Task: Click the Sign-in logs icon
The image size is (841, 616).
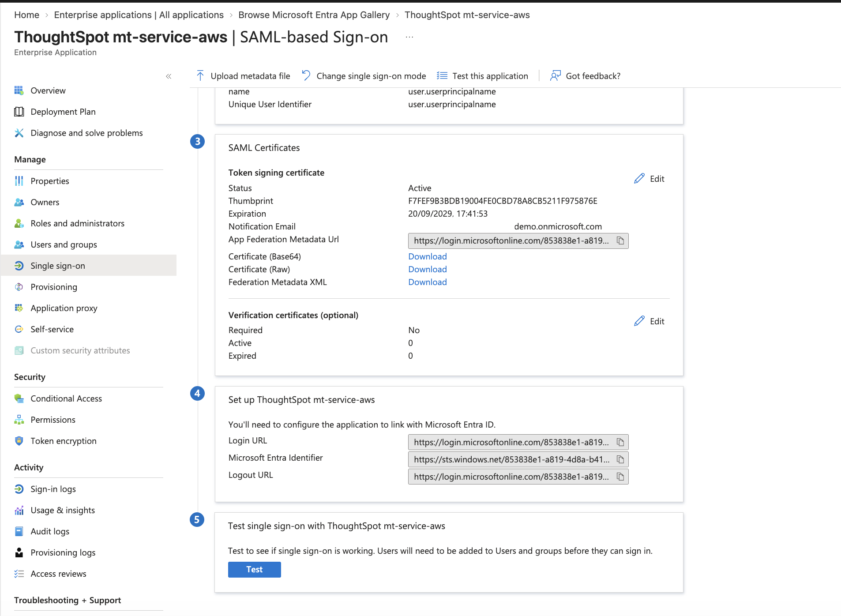Action: (19, 489)
